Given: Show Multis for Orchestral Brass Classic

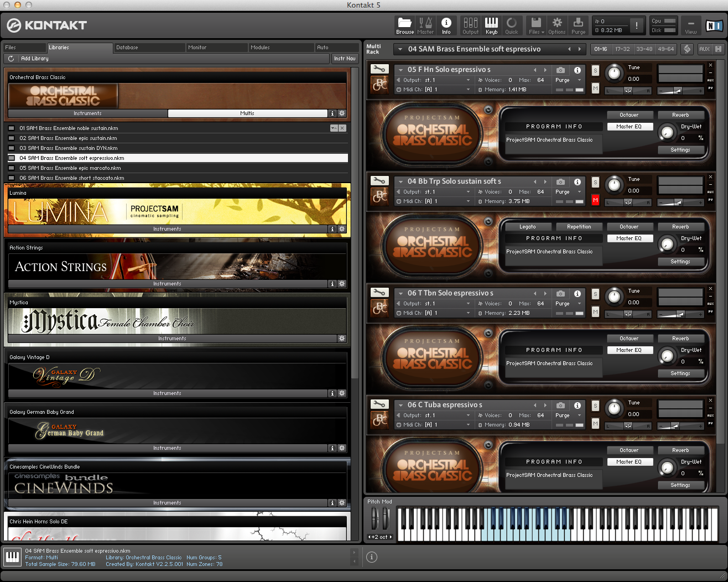Looking at the screenshot, I should tap(247, 113).
